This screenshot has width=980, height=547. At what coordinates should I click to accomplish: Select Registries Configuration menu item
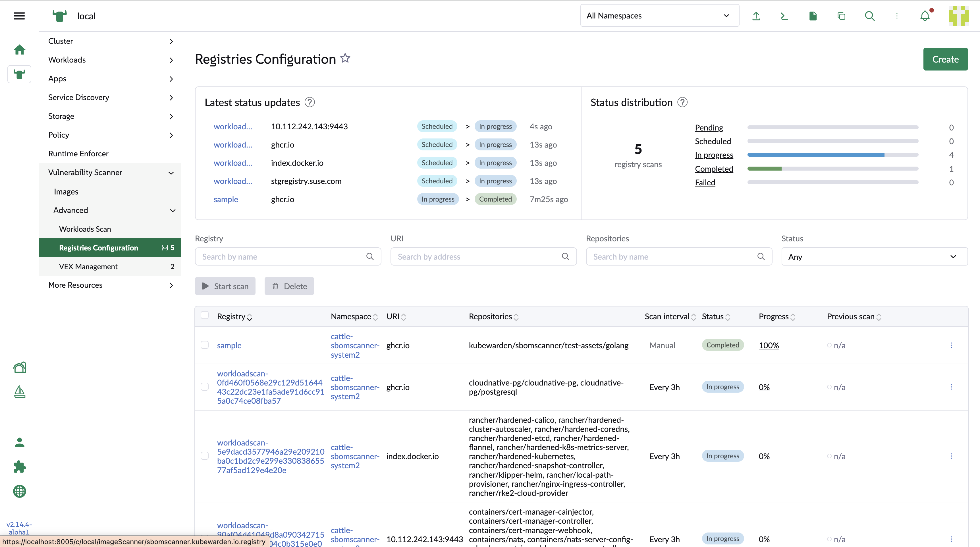point(109,248)
